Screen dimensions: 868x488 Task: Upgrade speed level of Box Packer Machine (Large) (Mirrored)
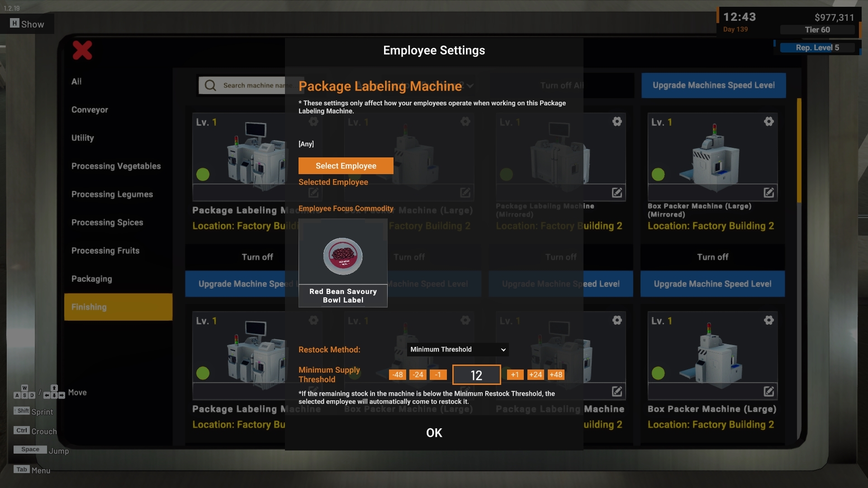click(712, 284)
